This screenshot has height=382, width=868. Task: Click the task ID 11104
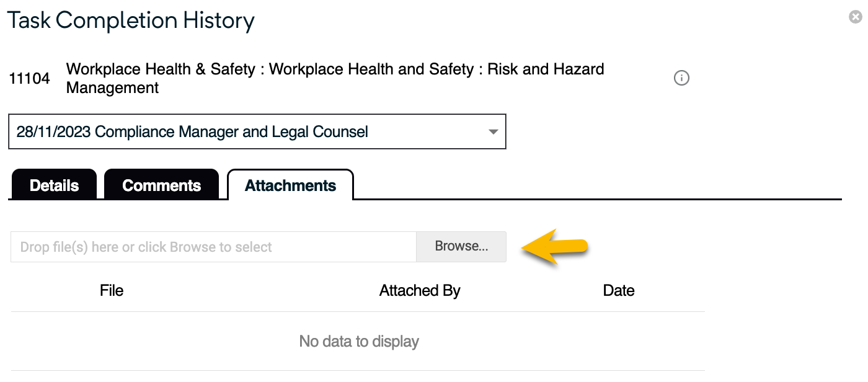point(29,79)
